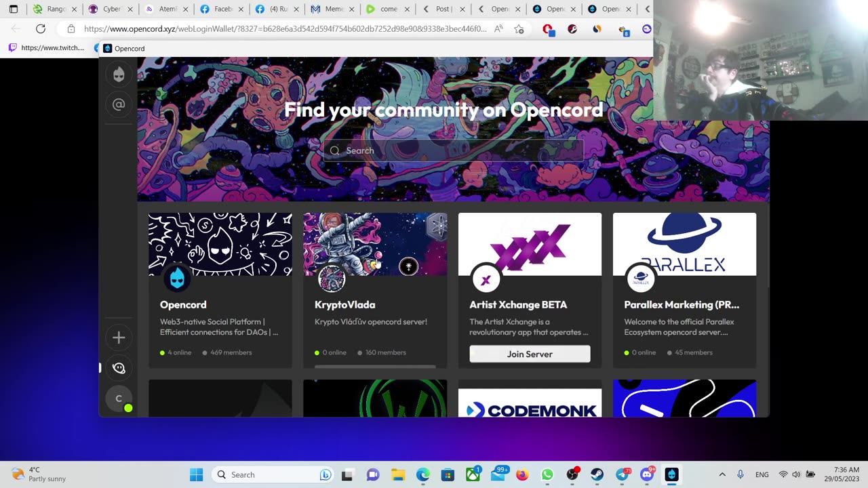868x488 pixels.
Task: Open the Opencord home flame icon in sidebar
Action: pos(119,74)
